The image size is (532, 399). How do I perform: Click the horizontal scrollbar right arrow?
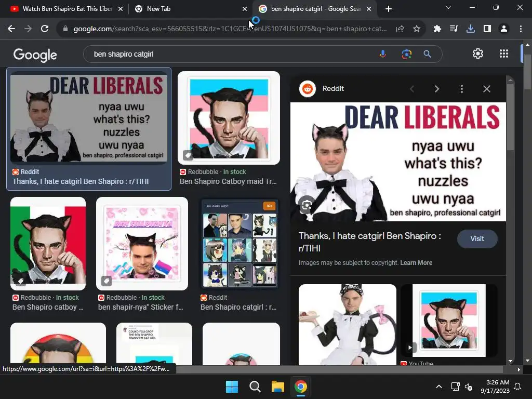(x=519, y=369)
